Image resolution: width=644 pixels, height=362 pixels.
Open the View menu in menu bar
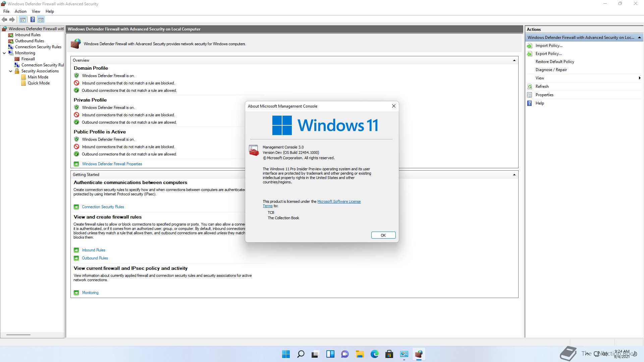coord(36,11)
